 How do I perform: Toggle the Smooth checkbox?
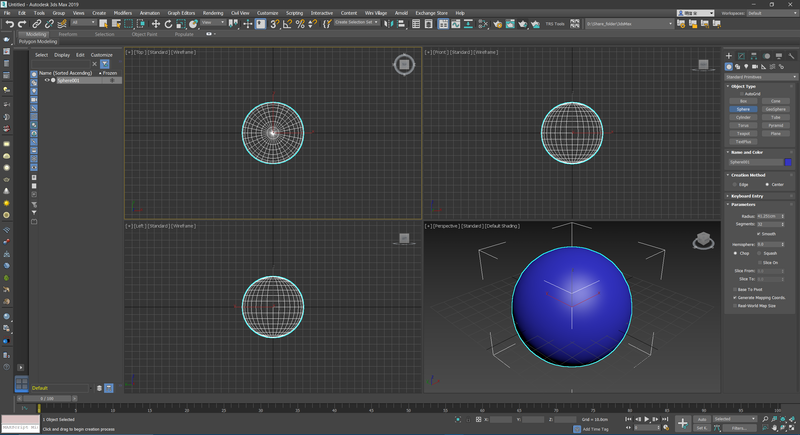tap(759, 234)
